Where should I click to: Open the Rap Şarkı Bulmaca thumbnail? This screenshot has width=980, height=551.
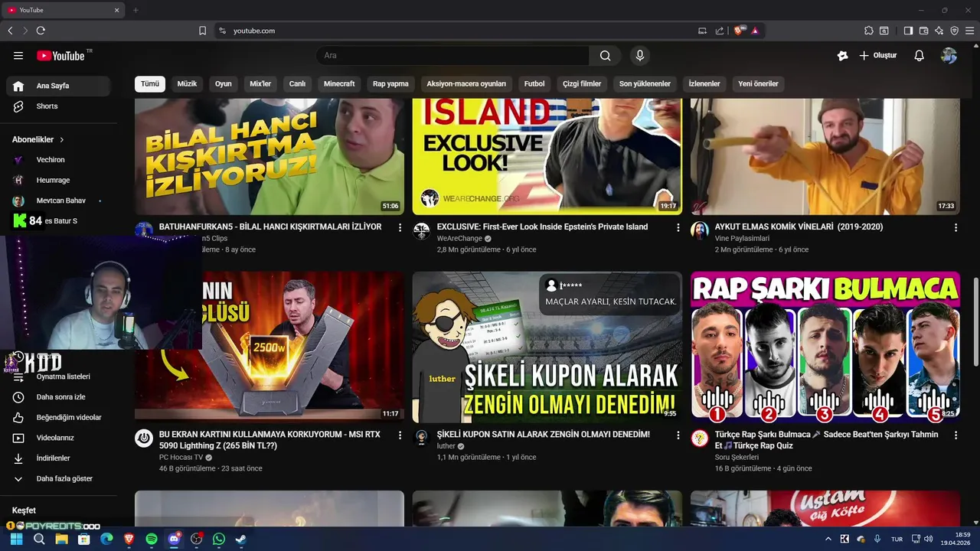coord(825,346)
